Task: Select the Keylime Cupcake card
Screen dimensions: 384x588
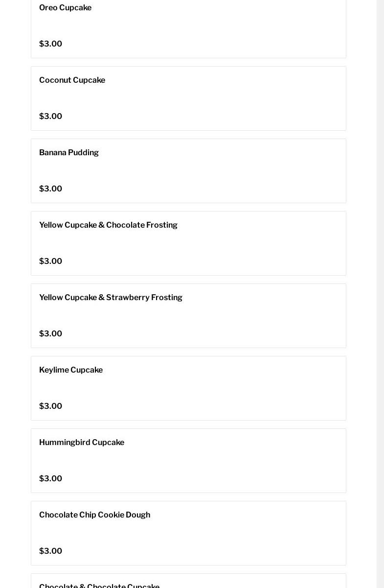Action: 188,388
